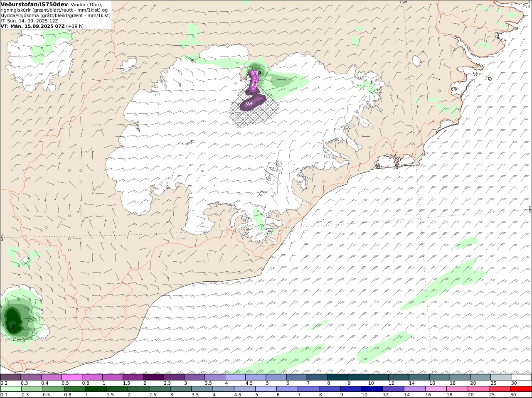This screenshot has width=532, height=398.
Task: Click the 0.5 green swatch in the lower legend row
Action: point(53,389)
